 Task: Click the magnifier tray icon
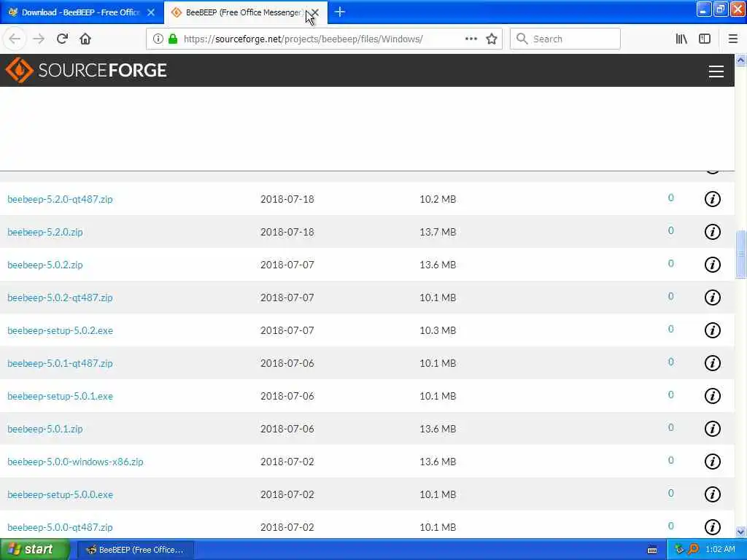point(694,550)
